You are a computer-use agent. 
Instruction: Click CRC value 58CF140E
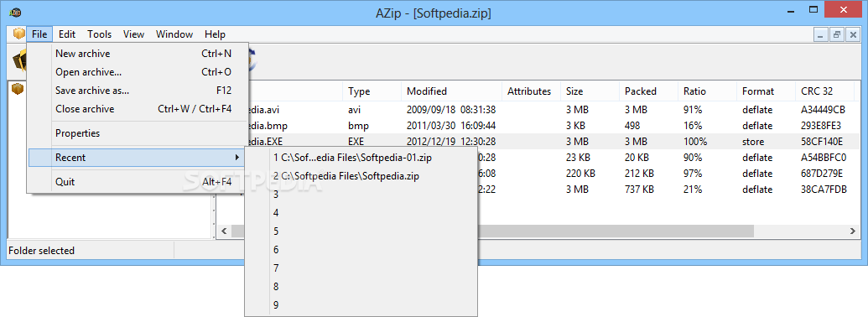(x=822, y=142)
